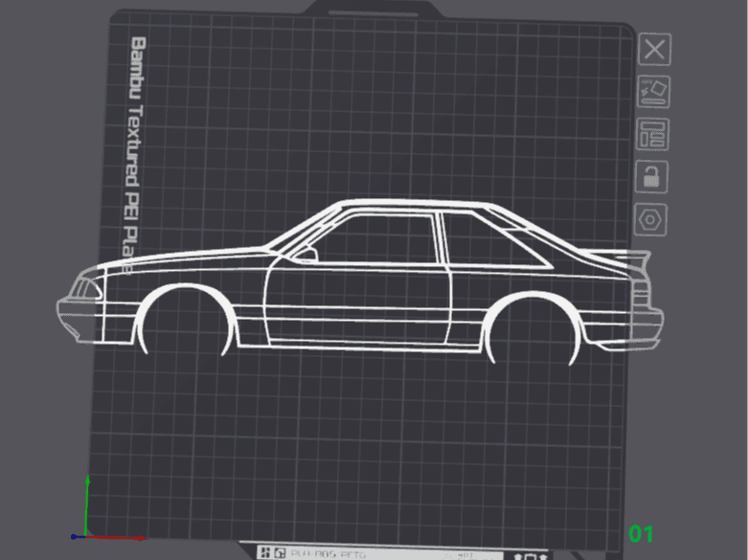Viewport: 748px width, 560px height.
Task: Open plate settings hexagon icon
Action: [x=649, y=220]
